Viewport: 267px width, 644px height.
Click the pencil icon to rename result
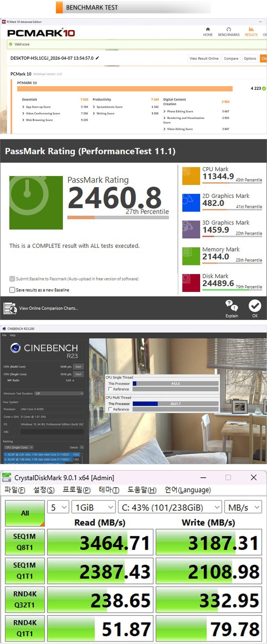tap(97, 58)
